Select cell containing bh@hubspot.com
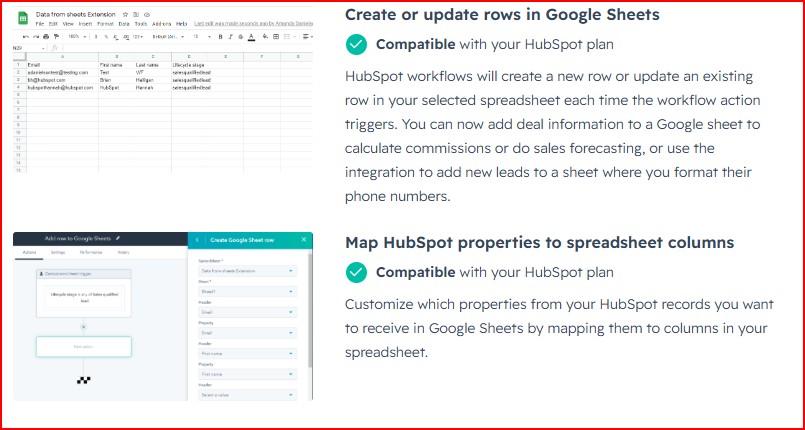 point(63,80)
